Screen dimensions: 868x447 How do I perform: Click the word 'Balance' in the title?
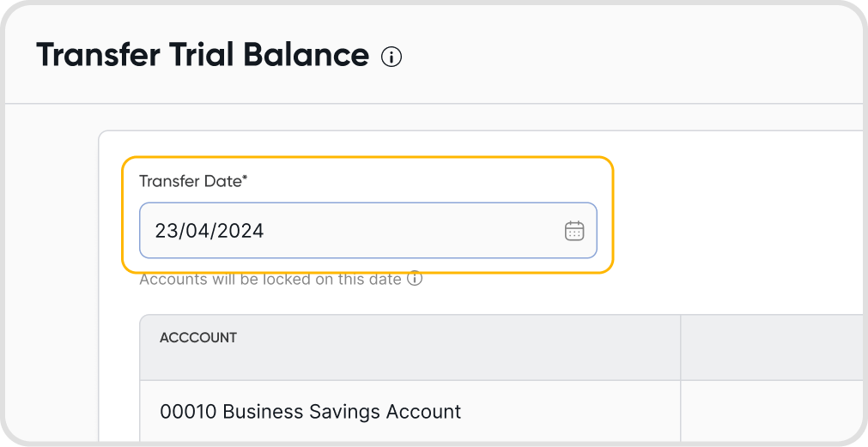306,56
